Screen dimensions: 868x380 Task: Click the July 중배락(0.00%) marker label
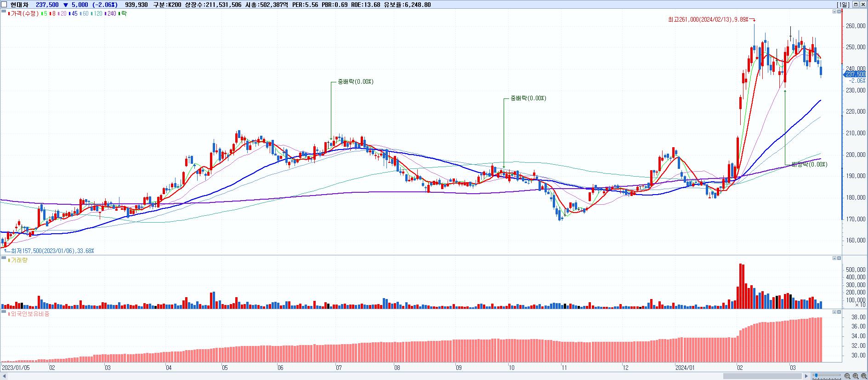coord(355,82)
